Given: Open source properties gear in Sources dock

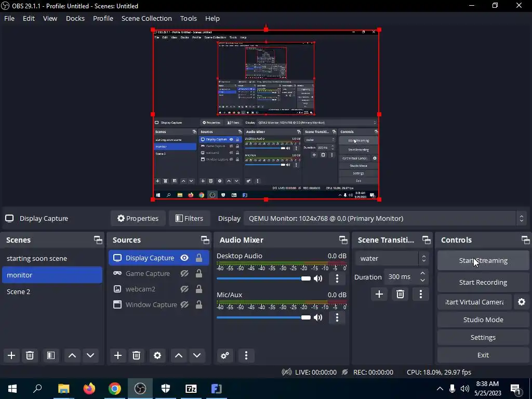Looking at the screenshot, I should click(157, 355).
